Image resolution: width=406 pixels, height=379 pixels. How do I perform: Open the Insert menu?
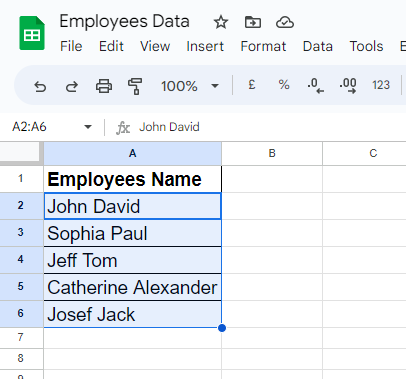[x=205, y=46]
